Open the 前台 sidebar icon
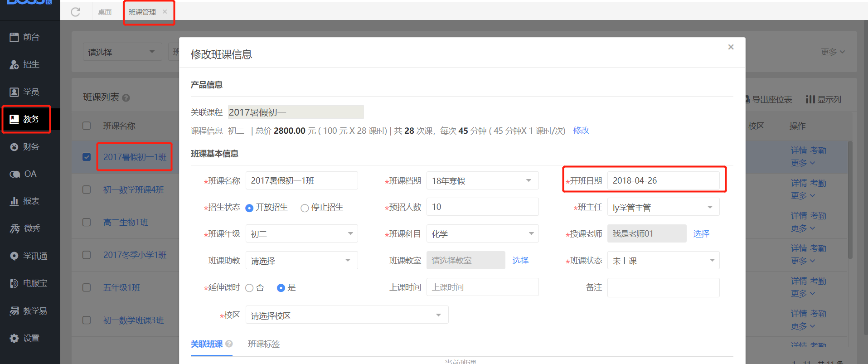The width and height of the screenshot is (868, 364). tap(15, 37)
